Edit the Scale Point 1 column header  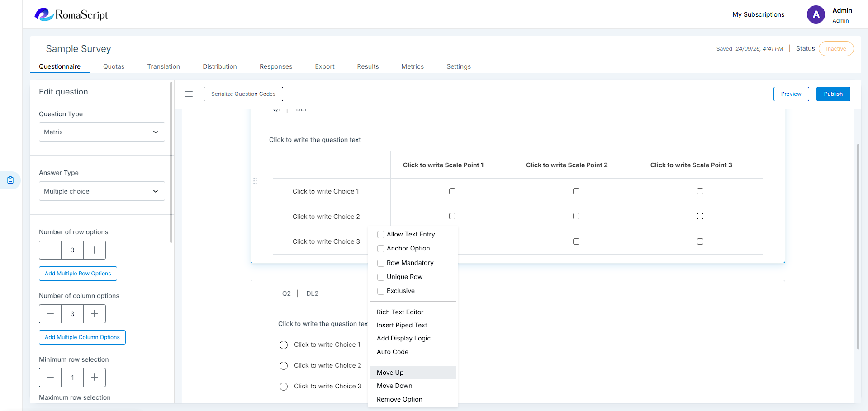pos(443,165)
